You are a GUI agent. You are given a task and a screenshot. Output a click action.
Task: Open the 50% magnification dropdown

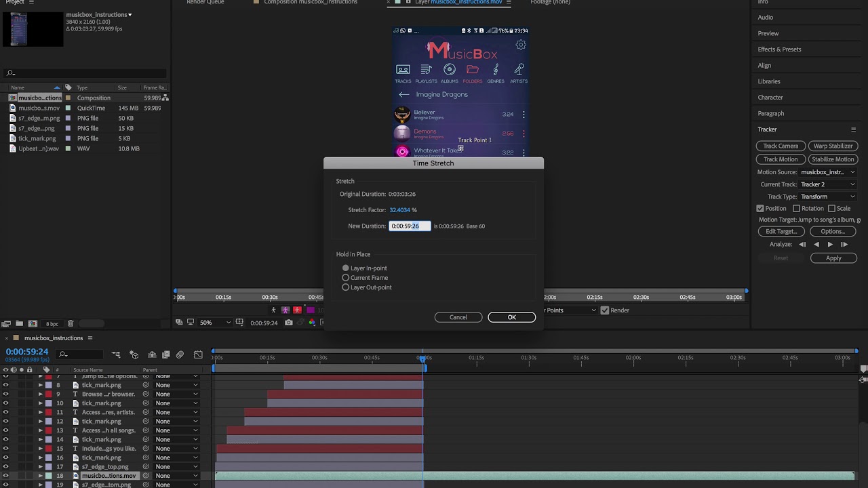pyautogui.click(x=215, y=323)
